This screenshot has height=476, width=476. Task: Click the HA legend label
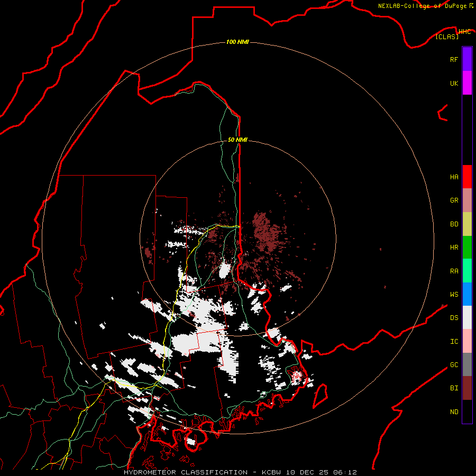[x=454, y=177]
